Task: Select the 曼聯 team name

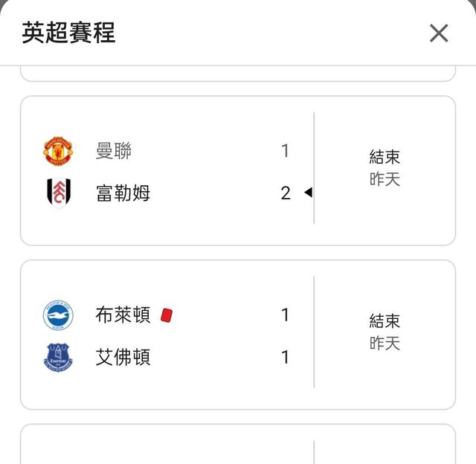Action: click(x=114, y=151)
